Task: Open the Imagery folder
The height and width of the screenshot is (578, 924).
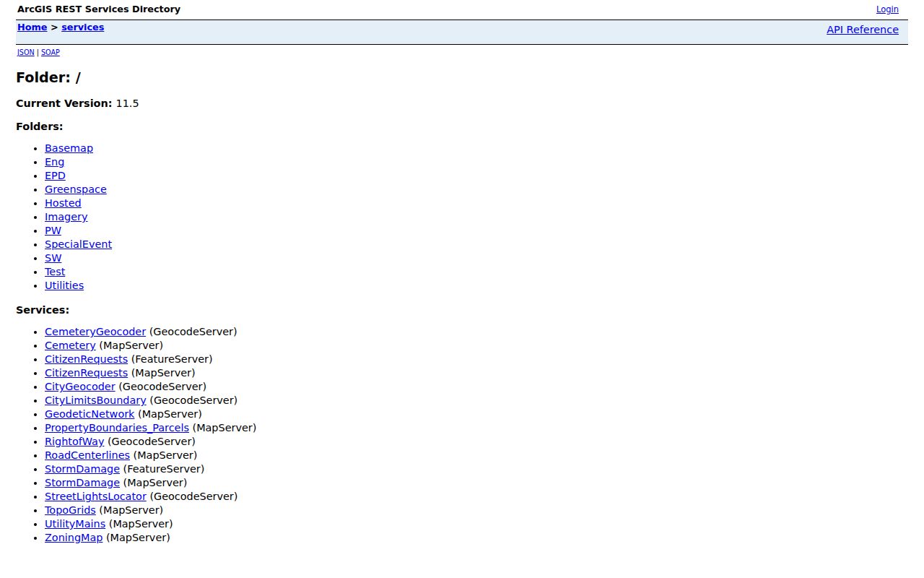Action: [x=66, y=217]
